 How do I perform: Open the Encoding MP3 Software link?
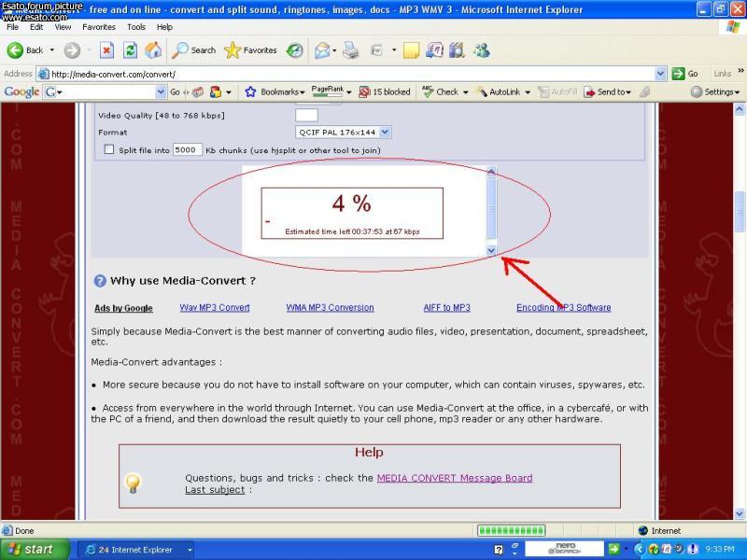[564, 308]
